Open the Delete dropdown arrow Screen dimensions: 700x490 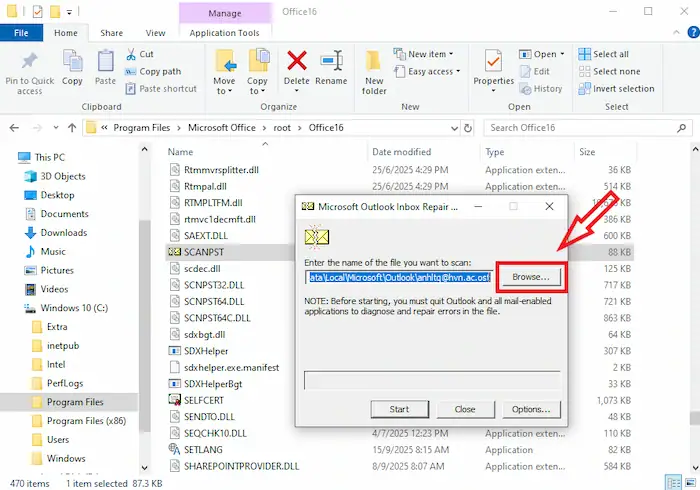pyautogui.click(x=297, y=91)
